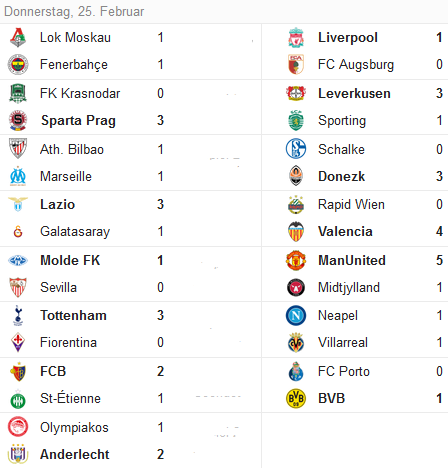
Task: Select the Tottenham cockerel crest
Action: pos(18,315)
